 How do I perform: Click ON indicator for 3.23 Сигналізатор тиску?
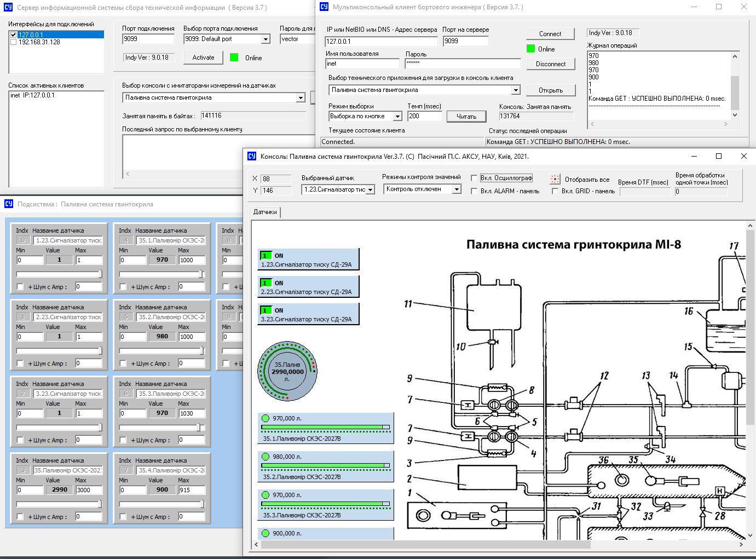tap(266, 310)
